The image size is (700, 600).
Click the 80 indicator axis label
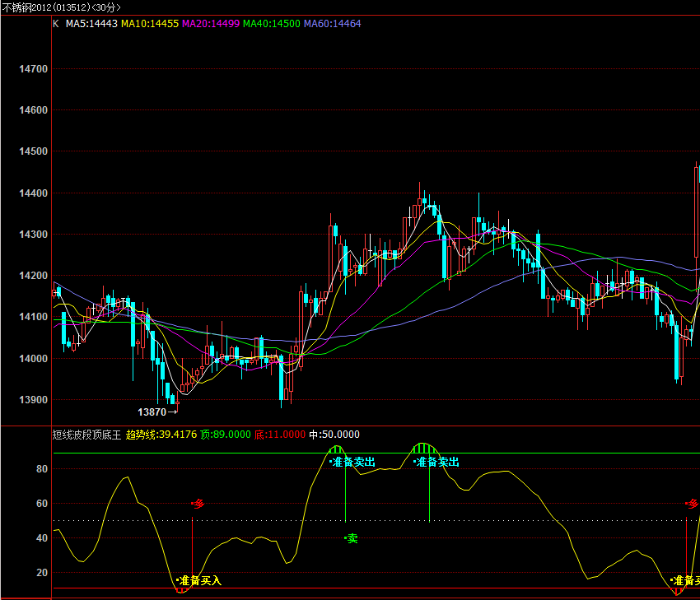point(42,469)
